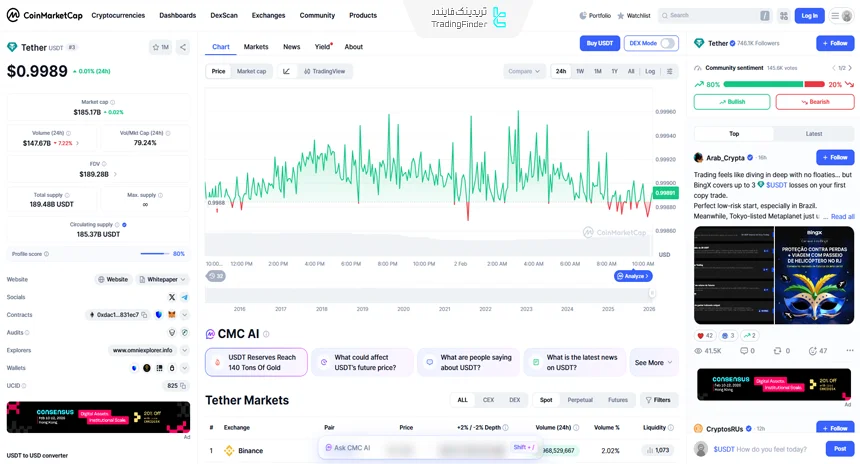Click the Portfolio icon in header
This screenshot has width=860, height=464.
pyautogui.click(x=582, y=16)
